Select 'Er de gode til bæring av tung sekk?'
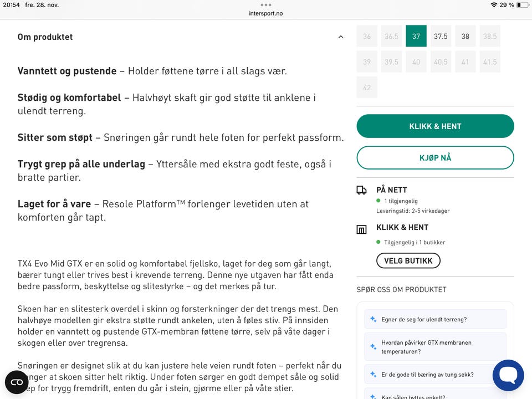 [x=435, y=375]
